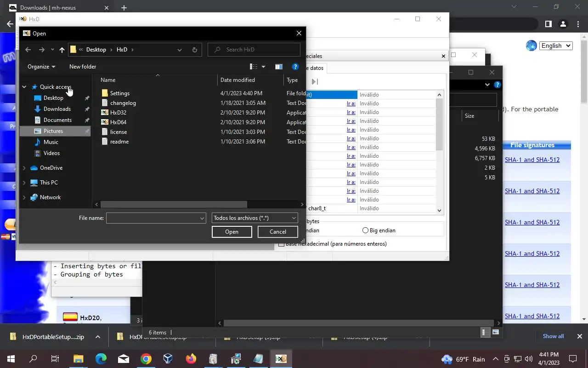The height and width of the screenshot is (368, 588).
Task: Open the recent locations dropdown
Action: [x=52, y=50]
